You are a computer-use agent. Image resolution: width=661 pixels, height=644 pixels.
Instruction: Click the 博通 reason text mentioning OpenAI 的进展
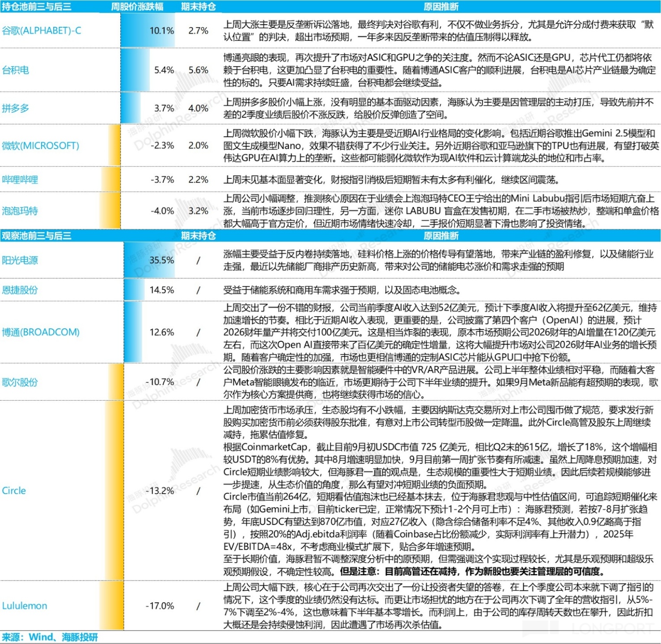point(441,332)
